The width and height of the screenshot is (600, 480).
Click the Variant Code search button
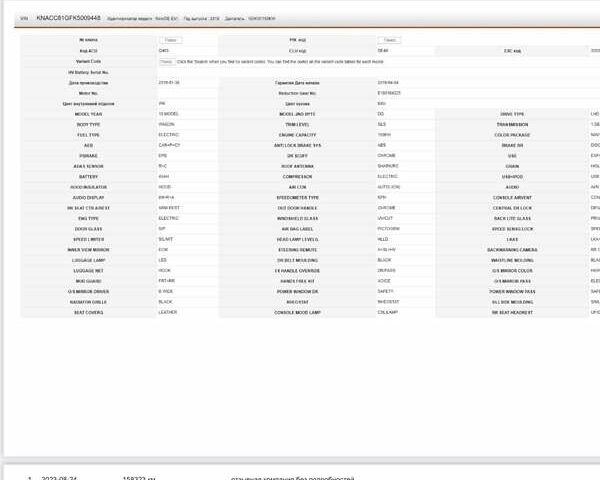coord(167,61)
